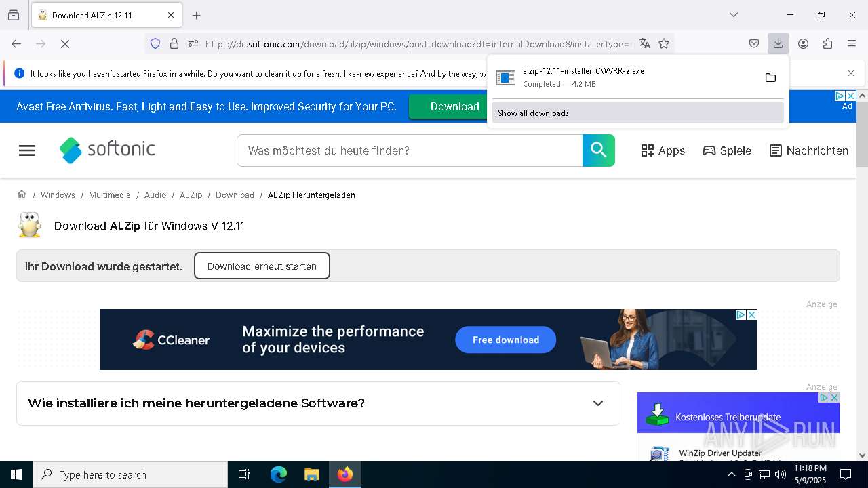Go to home via breadcrumb icon

(22, 195)
